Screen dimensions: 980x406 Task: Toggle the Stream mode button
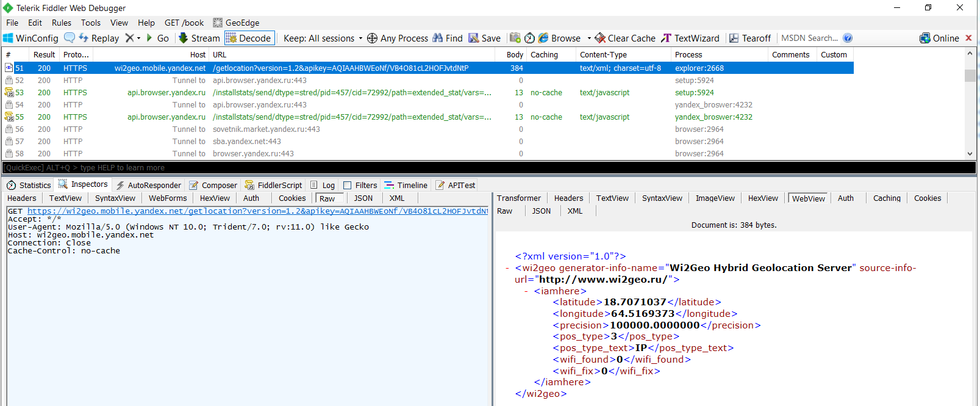pyautogui.click(x=199, y=38)
